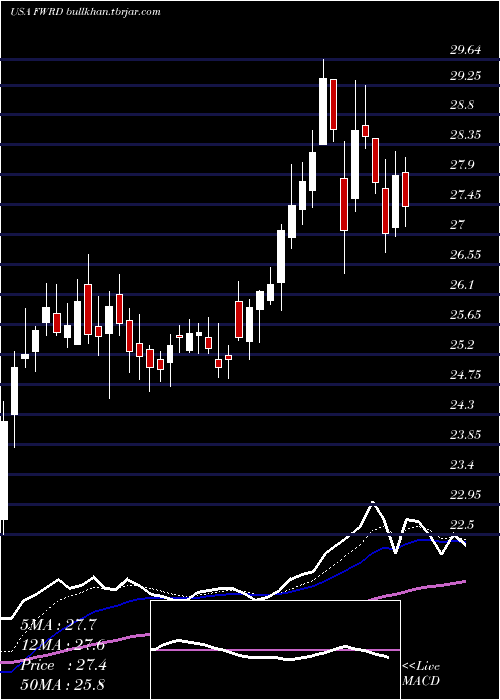Click the MACD inset chart panel
Viewport: 500px width, 700px height.
275,650
